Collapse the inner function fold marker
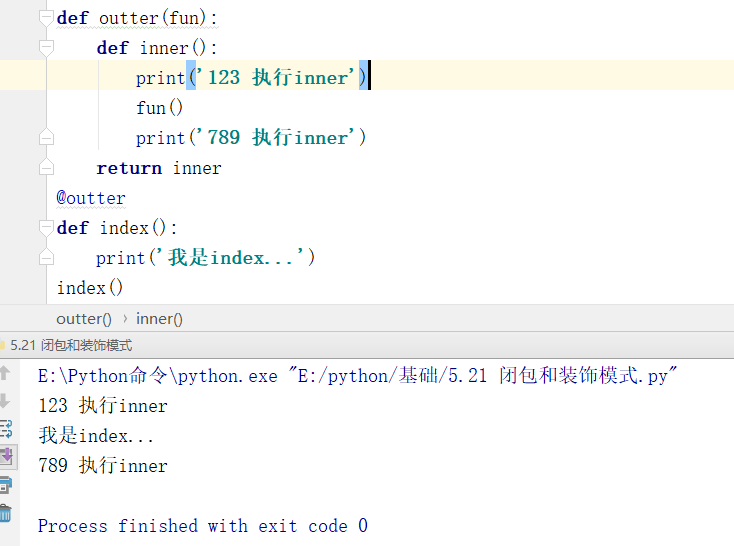This screenshot has height=546, width=734. 46,48
